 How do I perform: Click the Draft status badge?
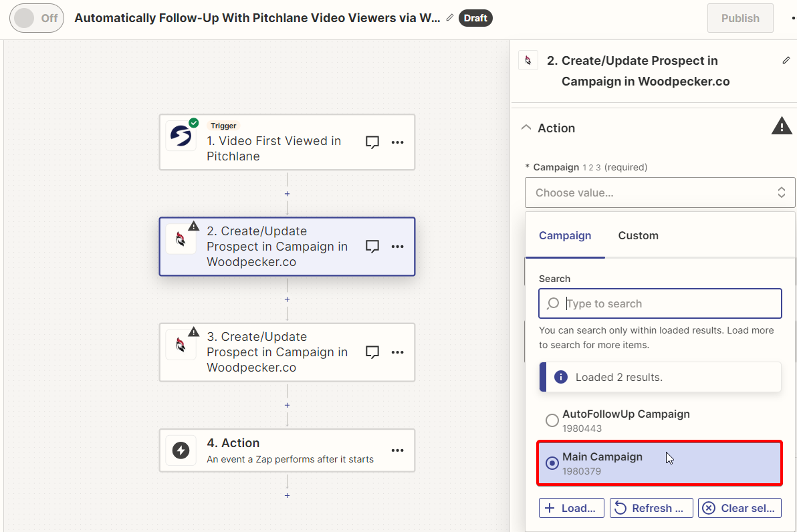475,18
